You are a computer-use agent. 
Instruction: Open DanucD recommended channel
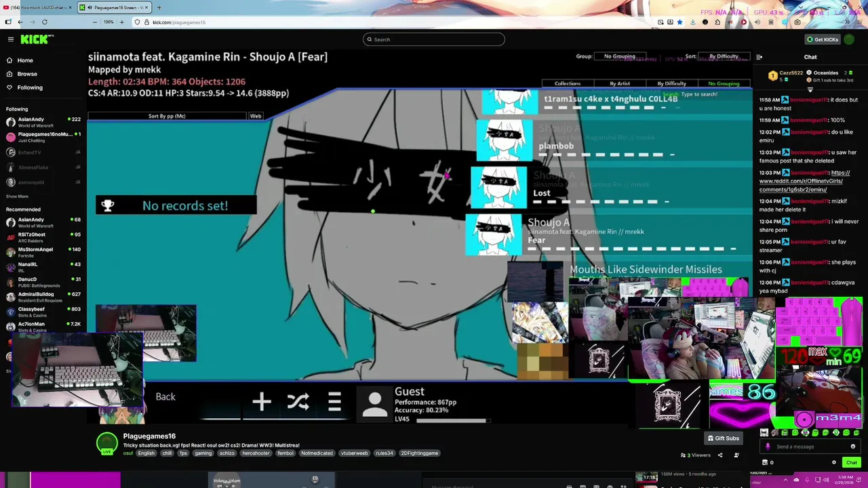tap(43, 282)
